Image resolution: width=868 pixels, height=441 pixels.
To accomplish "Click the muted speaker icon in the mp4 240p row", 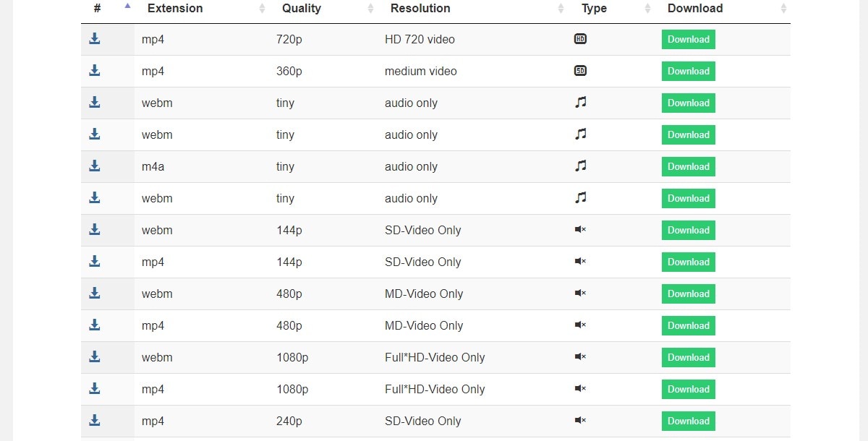I will (x=580, y=421).
